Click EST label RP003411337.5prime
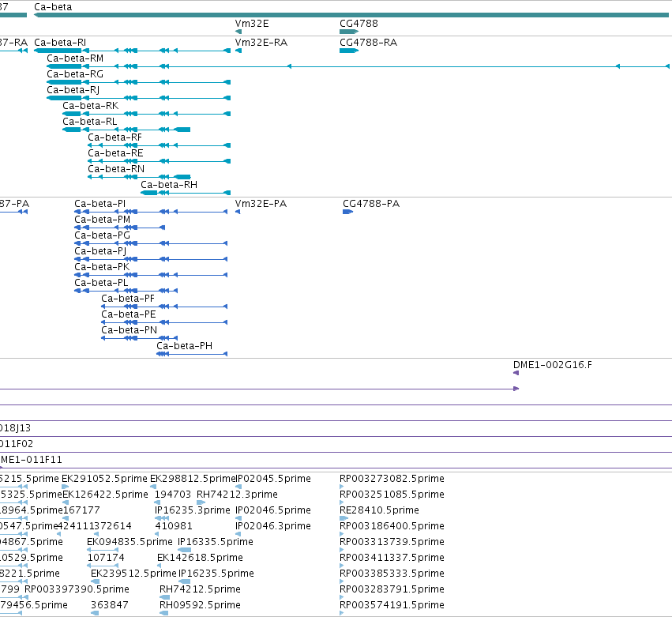This screenshot has height=617, width=672. tap(392, 558)
